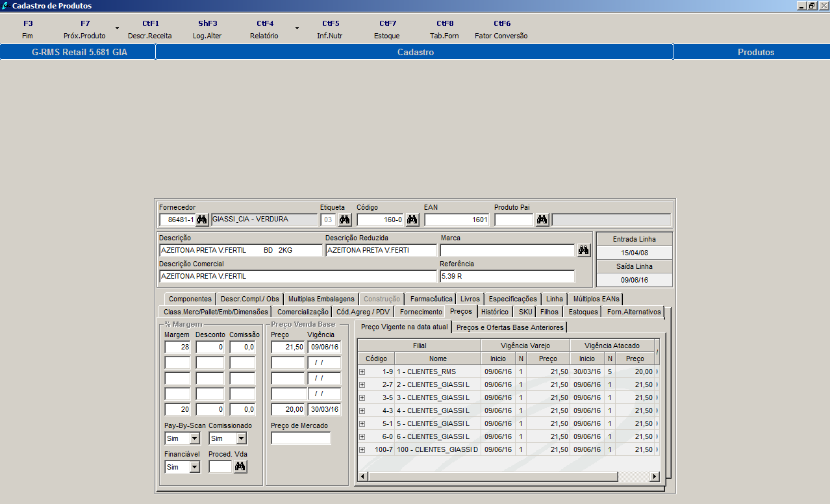
Task: Open the F7 Próx.Produto dropdown arrow
Action: [117, 29]
